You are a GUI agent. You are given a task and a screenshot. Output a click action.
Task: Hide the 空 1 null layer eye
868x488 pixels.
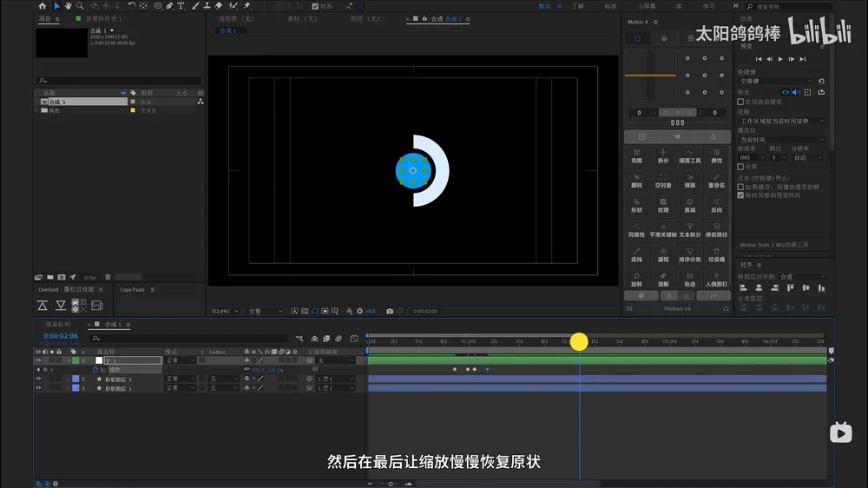pyautogui.click(x=38, y=360)
